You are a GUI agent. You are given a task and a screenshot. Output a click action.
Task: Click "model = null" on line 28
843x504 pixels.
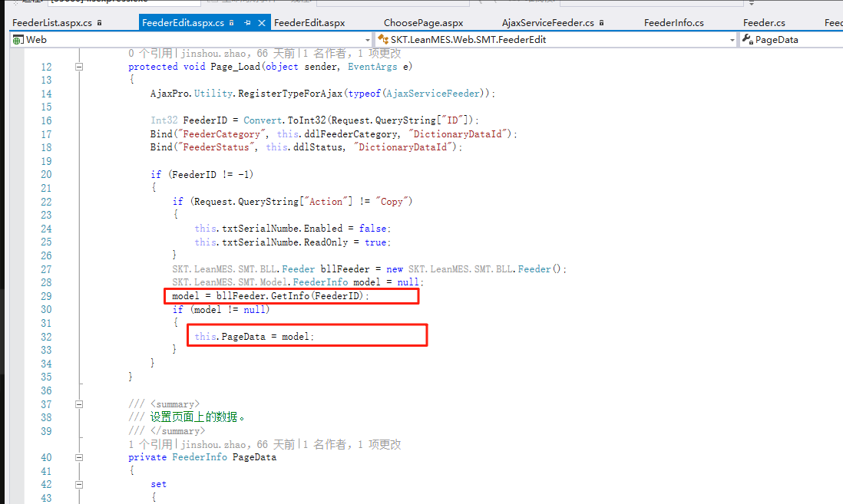[x=386, y=282]
